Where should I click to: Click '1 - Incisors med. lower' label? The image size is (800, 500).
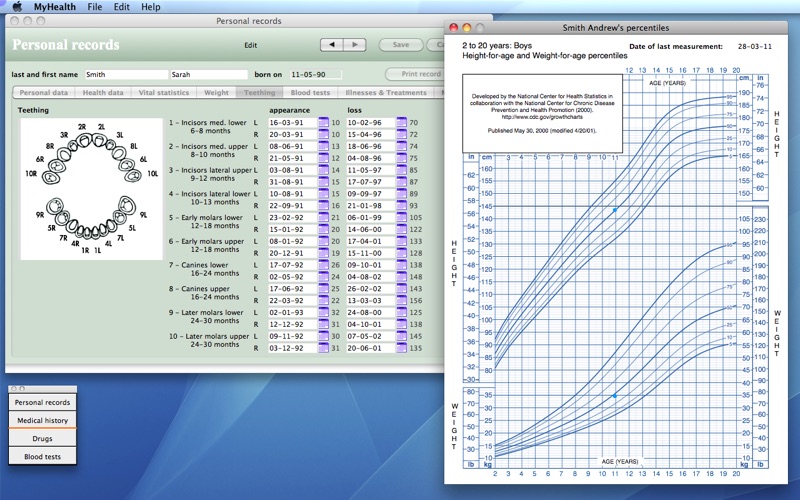click(x=208, y=122)
